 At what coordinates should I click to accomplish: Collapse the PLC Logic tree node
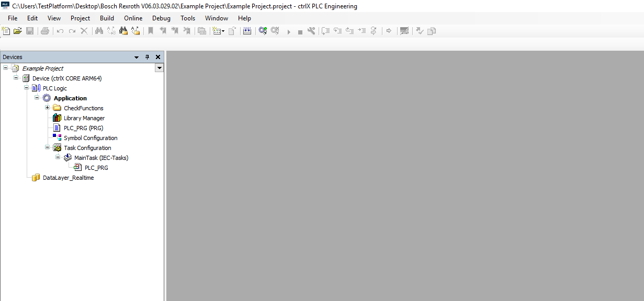click(26, 88)
